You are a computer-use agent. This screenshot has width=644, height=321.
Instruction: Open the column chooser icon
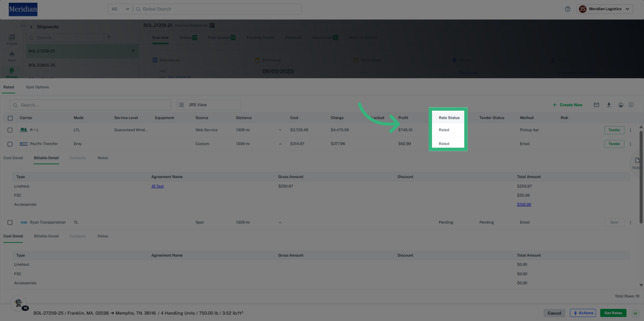pos(631,105)
